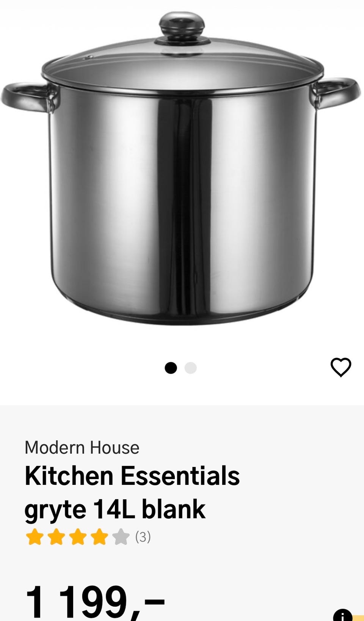Click the third yellow rating star
This screenshot has height=621, width=364.
pyautogui.click(x=78, y=537)
